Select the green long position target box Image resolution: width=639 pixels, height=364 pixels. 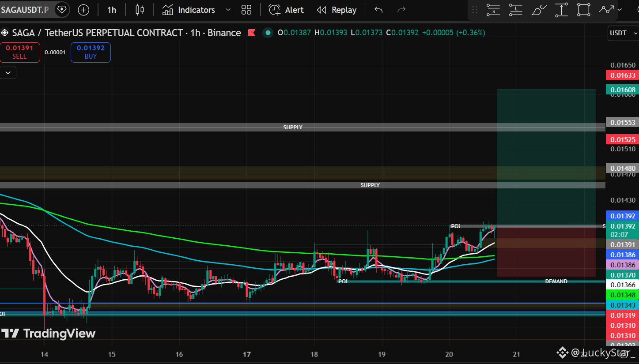(x=546, y=158)
